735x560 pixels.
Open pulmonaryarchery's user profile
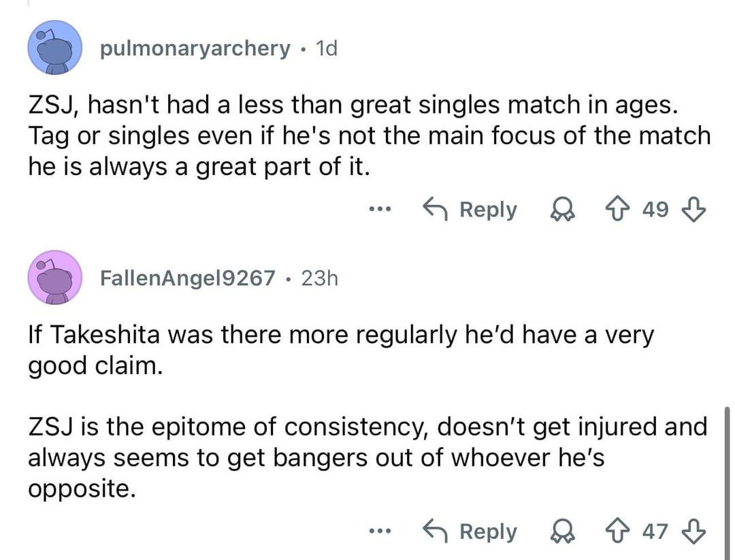pyautogui.click(x=195, y=48)
